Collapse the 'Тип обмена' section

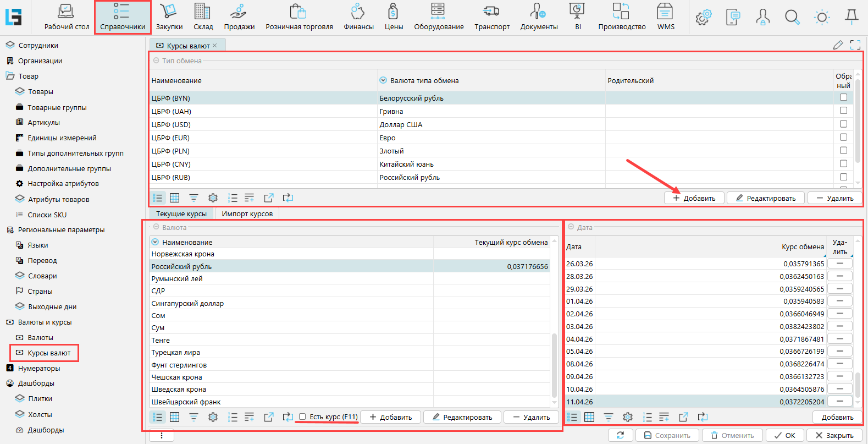pos(156,61)
